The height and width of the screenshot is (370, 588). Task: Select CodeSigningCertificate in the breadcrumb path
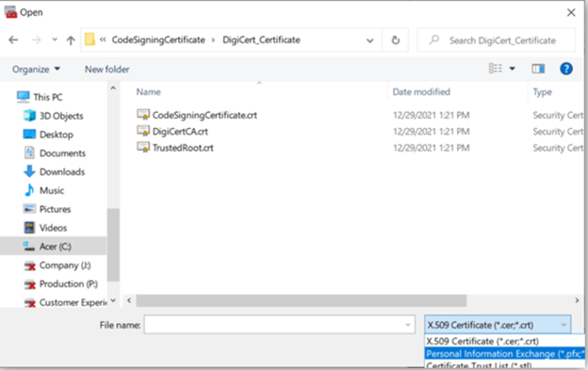[158, 40]
